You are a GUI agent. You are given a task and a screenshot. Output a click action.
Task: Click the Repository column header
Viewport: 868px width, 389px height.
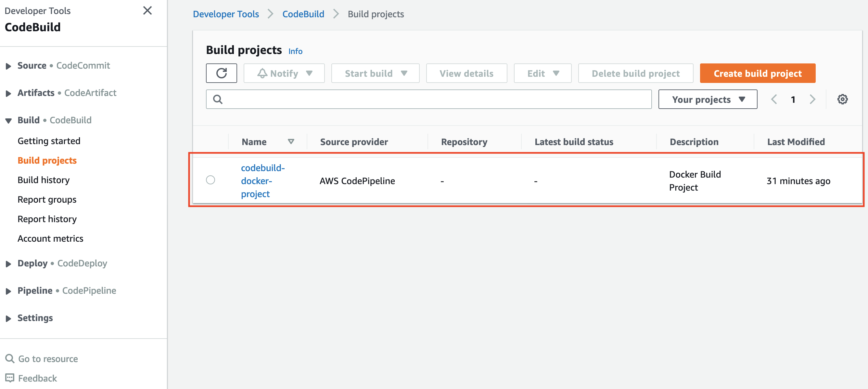tap(464, 142)
